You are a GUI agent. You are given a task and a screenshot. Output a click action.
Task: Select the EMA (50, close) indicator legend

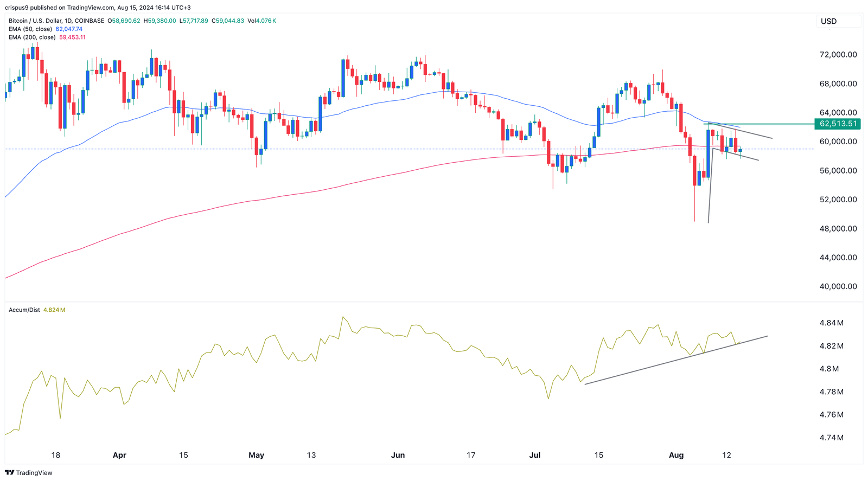pyautogui.click(x=30, y=29)
